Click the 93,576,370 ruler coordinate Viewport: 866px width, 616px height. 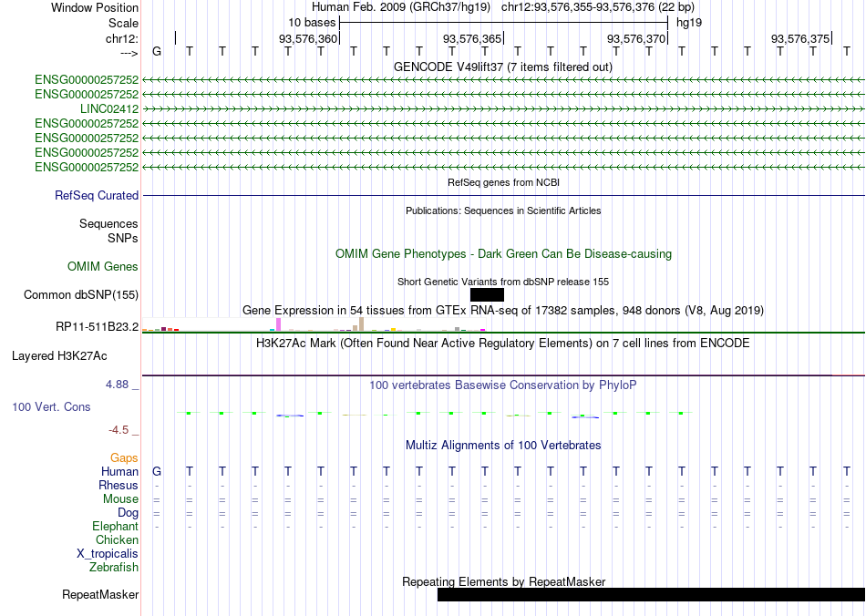click(x=636, y=38)
